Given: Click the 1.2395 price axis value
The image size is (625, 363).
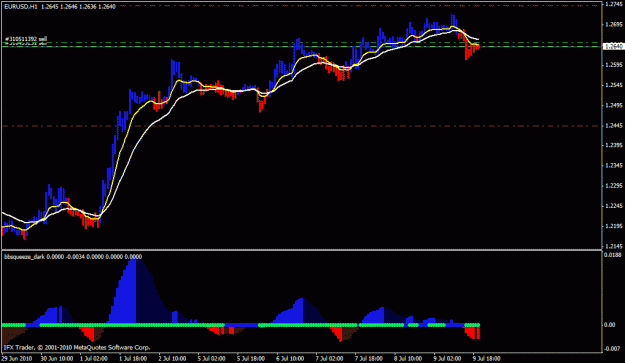Looking at the screenshot, I should coord(613,145).
